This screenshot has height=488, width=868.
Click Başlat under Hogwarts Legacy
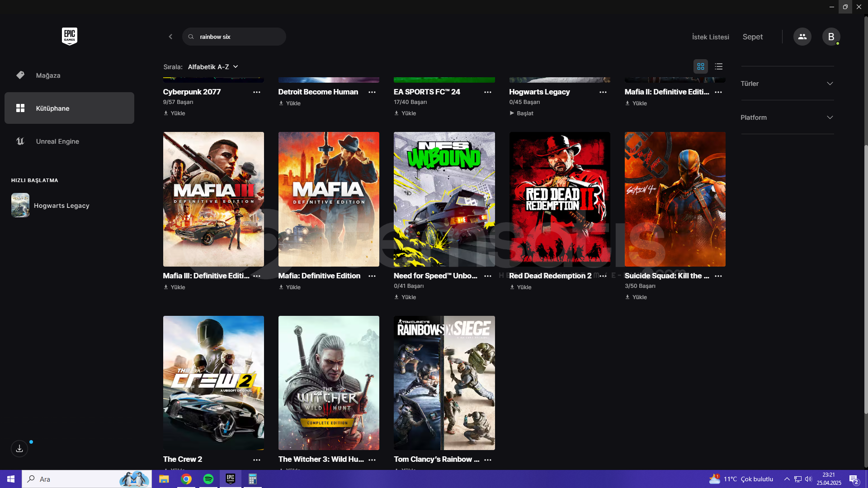[521, 113]
